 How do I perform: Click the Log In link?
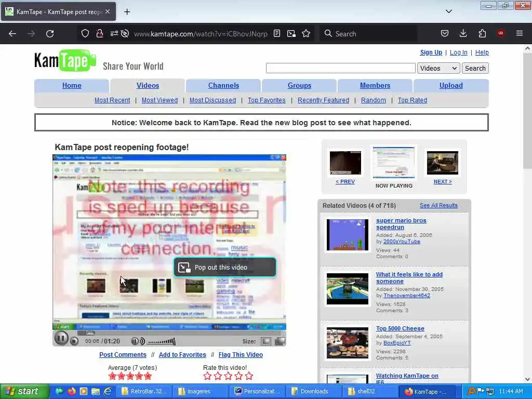click(x=458, y=52)
